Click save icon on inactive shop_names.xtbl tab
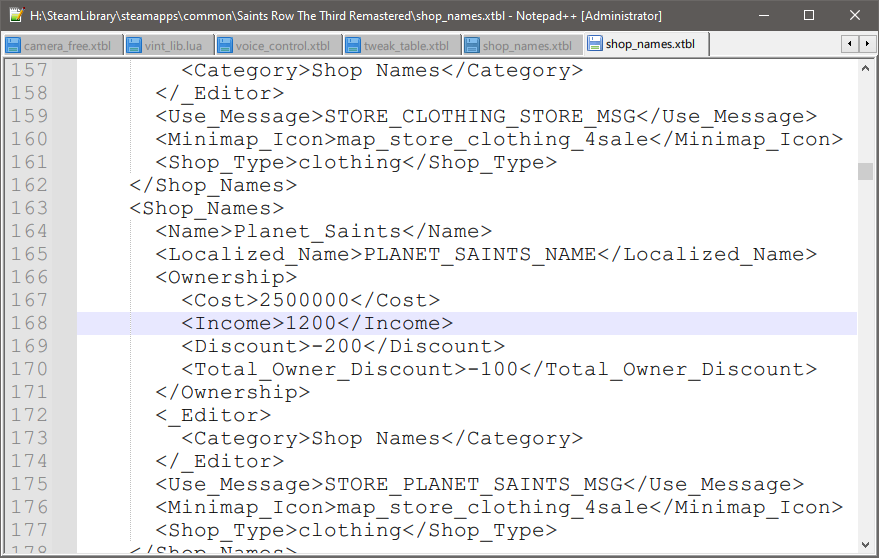 click(x=472, y=45)
